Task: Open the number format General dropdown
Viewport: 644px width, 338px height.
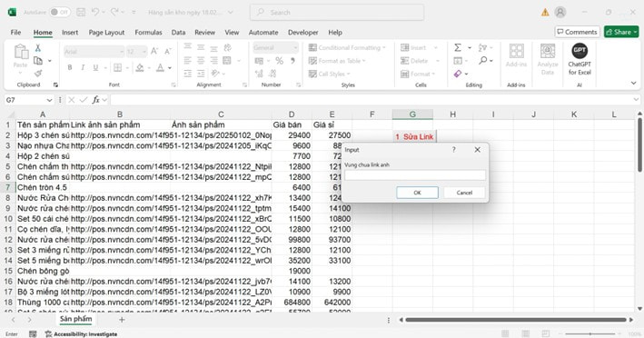Action: [x=295, y=48]
